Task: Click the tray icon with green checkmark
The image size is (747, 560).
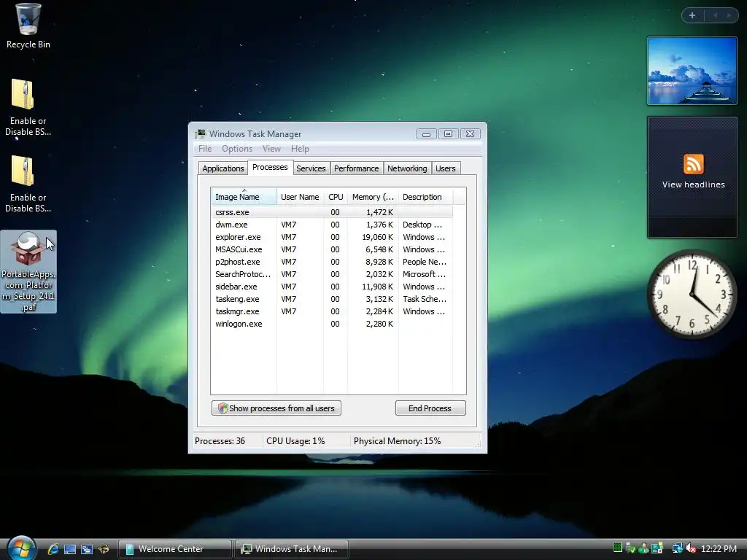Action: (631, 548)
